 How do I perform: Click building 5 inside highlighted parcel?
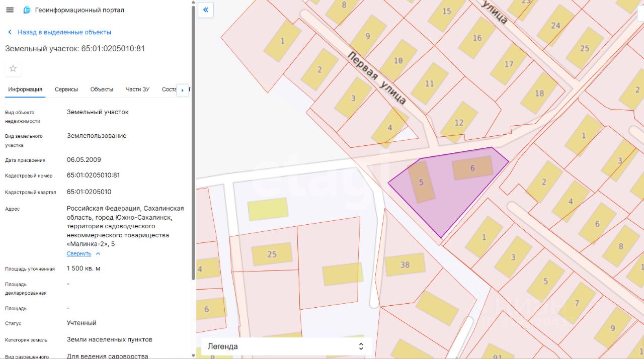pos(422,182)
